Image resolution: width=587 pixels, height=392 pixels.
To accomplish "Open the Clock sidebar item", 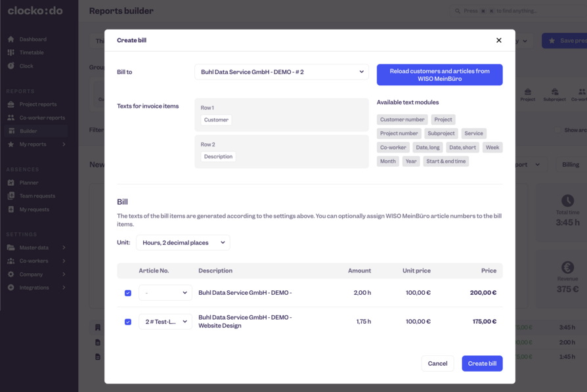I will 26,66.
